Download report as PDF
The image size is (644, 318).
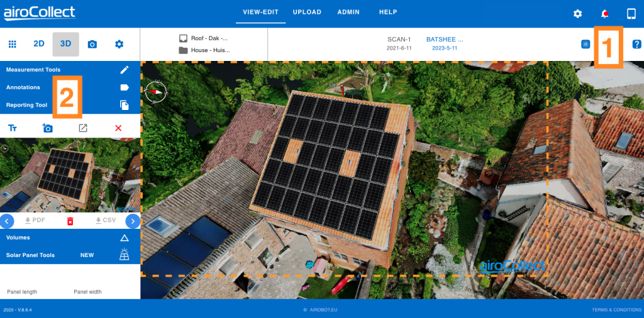35,221
